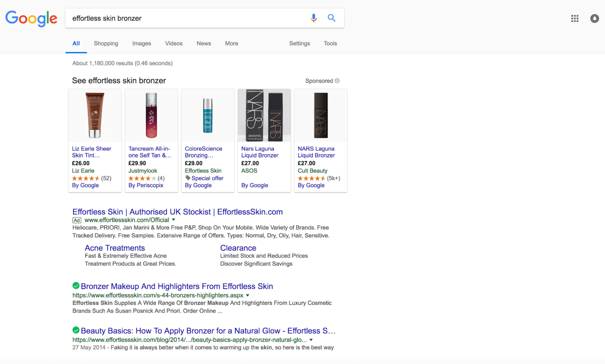Open the Google apps grid
The image size is (605, 364).
574,18
